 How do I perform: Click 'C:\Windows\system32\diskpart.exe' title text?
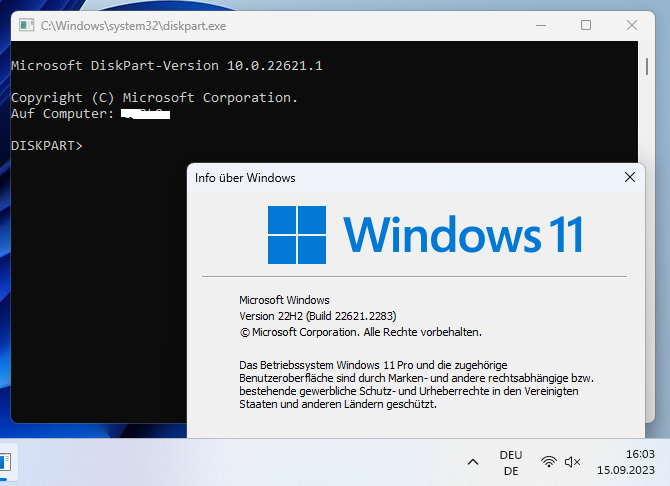tap(133, 26)
